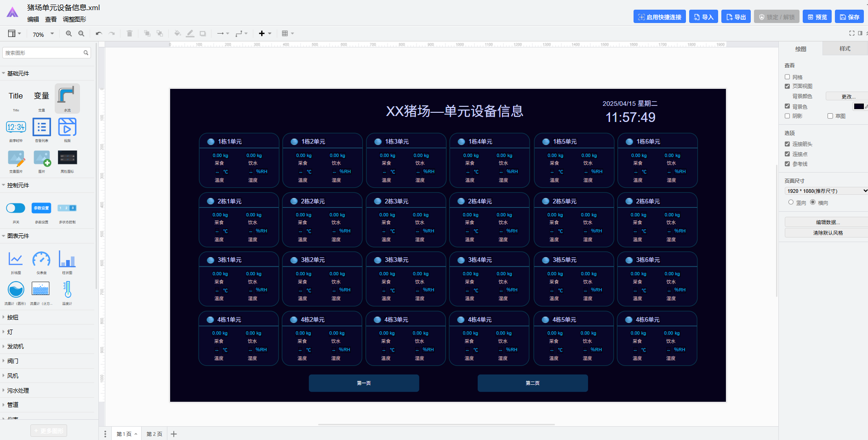This screenshot has width=868, height=440.
Task: Click the zoom in magnifier icon
Action: click(x=69, y=34)
